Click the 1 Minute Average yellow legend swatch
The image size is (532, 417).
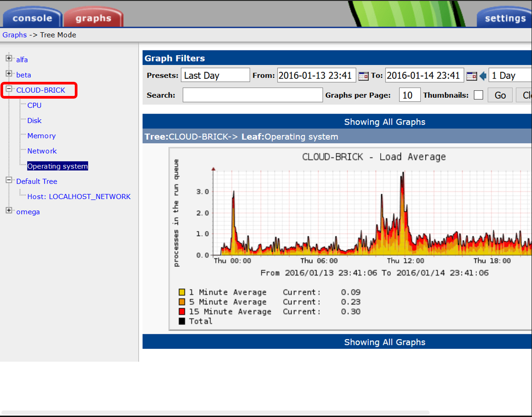182,292
